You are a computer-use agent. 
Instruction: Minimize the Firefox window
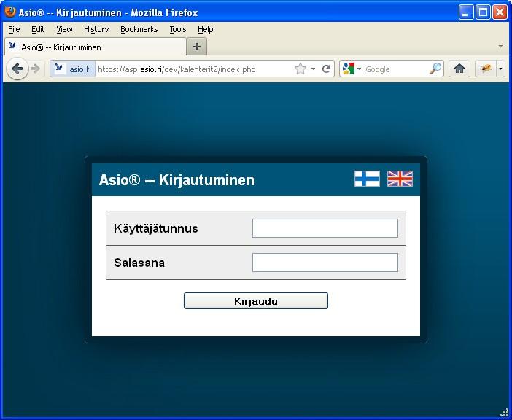(466, 12)
